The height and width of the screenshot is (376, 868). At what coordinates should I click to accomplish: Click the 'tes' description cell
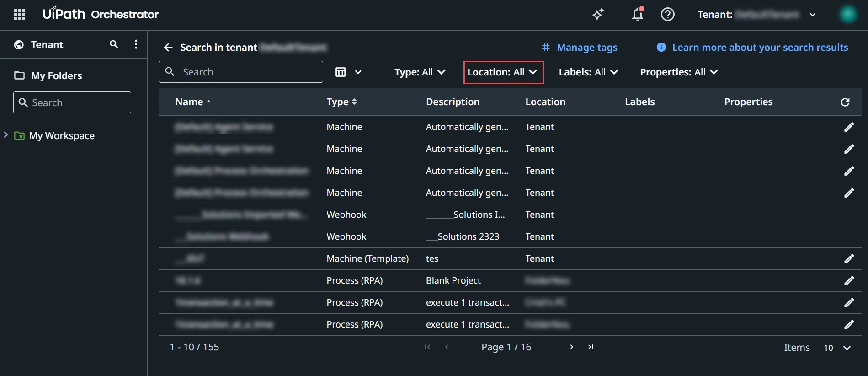[x=432, y=259]
